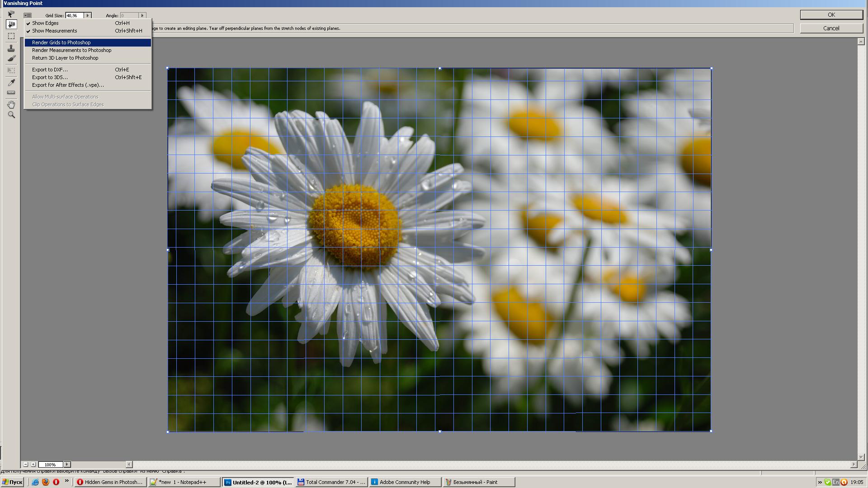
Task: Activate the Brush tool
Action: click(x=11, y=58)
